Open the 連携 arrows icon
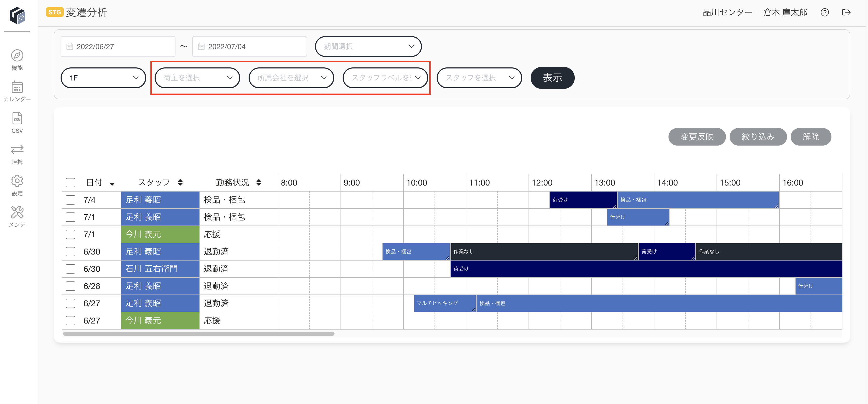868x404 pixels. (x=17, y=149)
